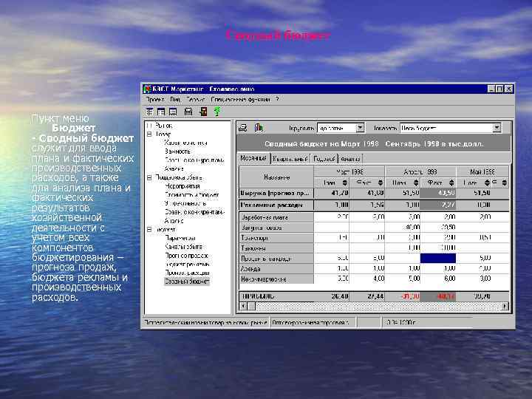Click the horizontal scrollbar left arrow
532x399 pixels.
point(242,306)
